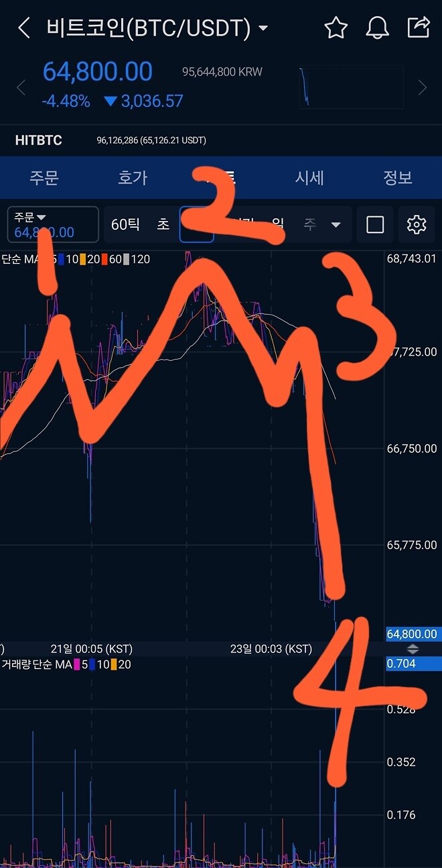Share the chart via share icon
442x868 pixels.
tap(419, 27)
